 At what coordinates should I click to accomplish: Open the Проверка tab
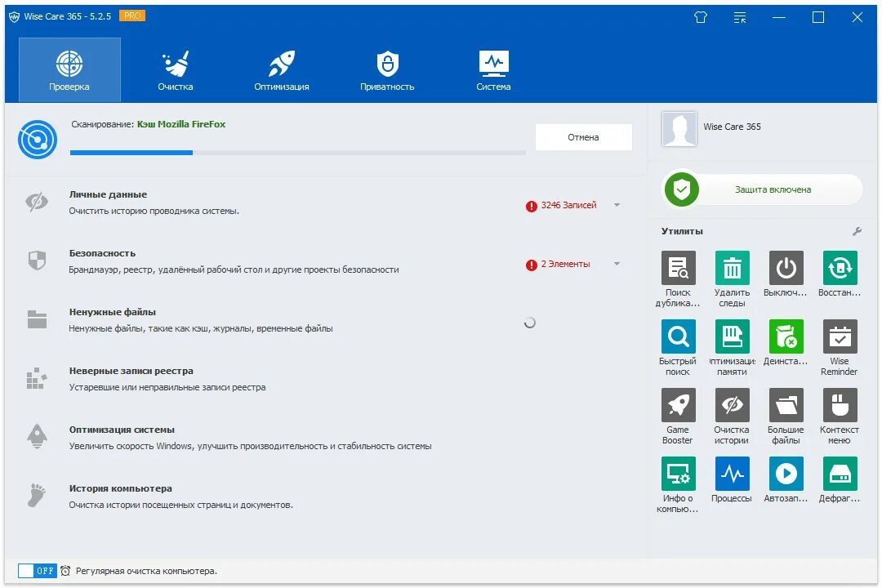(69, 69)
